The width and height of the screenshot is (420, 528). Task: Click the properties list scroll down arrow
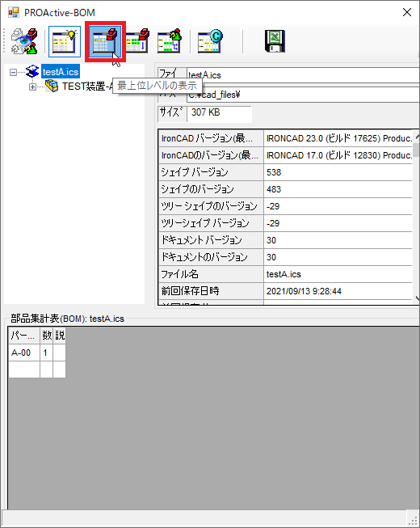point(417,298)
